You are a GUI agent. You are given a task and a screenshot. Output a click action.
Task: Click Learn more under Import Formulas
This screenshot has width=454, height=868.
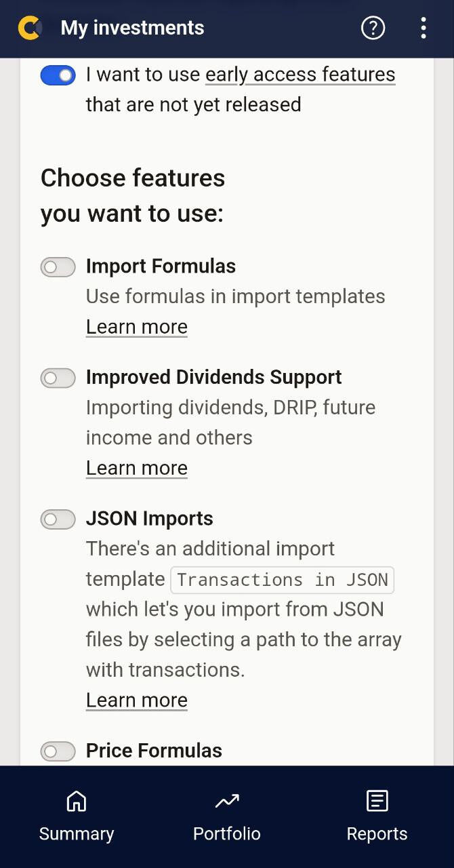click(137, 327)
